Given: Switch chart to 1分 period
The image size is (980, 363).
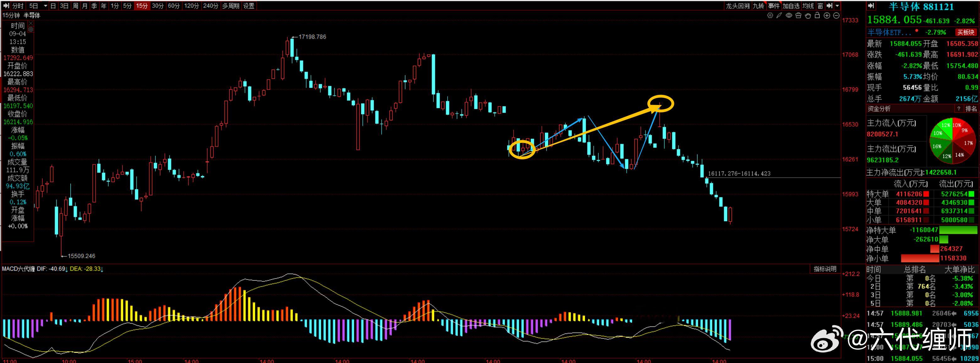Looking at the screenshot, I should pyautogui.click(x=115, y=6).
